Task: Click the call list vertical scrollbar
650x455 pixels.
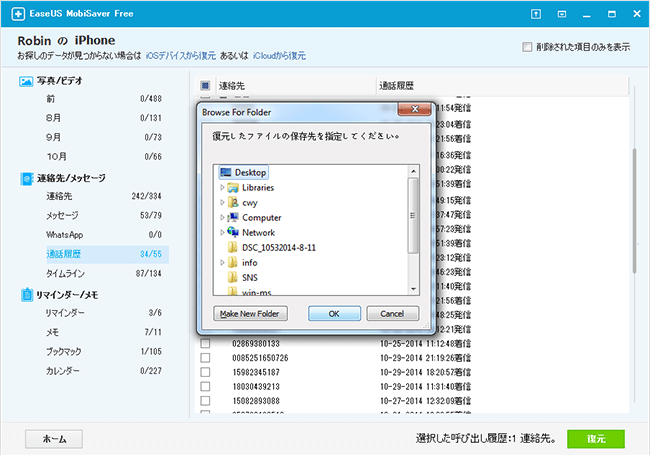Action: click(634, 211)
